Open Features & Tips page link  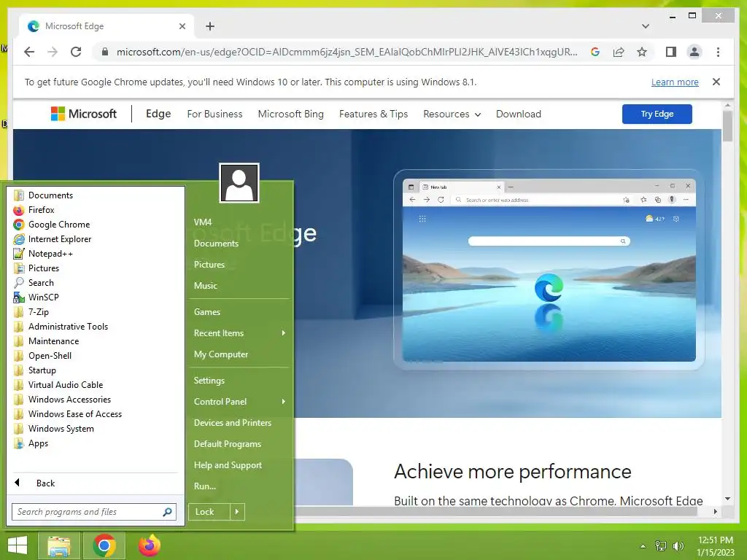pos(373,114)
